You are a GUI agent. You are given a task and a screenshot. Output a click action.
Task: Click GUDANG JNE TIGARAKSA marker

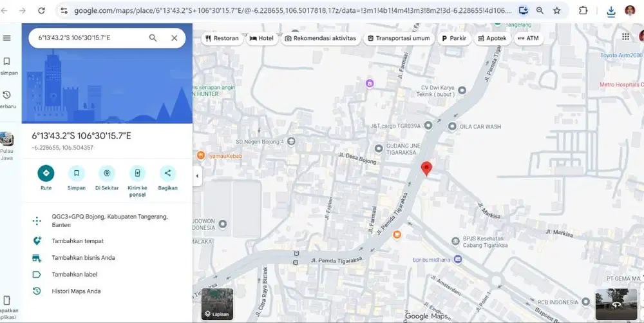click(379, 148)
